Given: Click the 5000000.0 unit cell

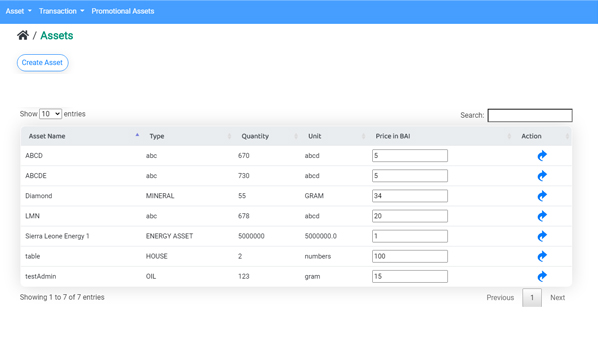Looking at the screenshot, I should pos(320,236).
